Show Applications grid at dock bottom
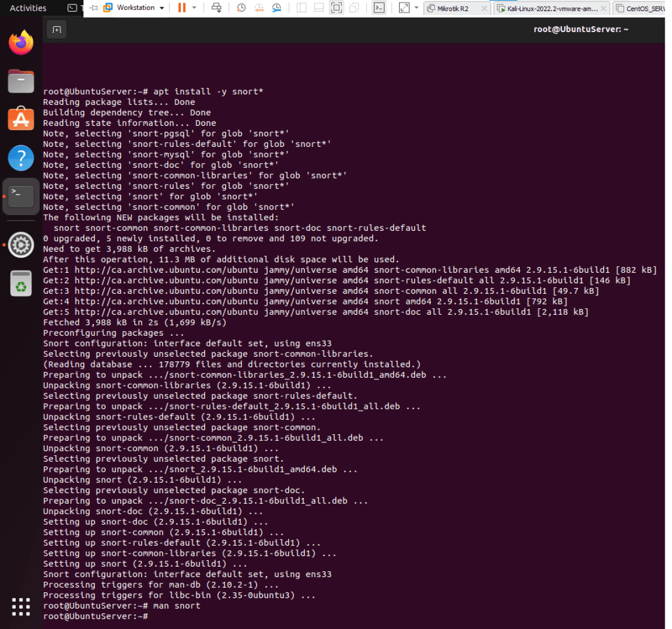Image resolution: width=672 pixels, height=629 pixels. [x=21, y=606]
